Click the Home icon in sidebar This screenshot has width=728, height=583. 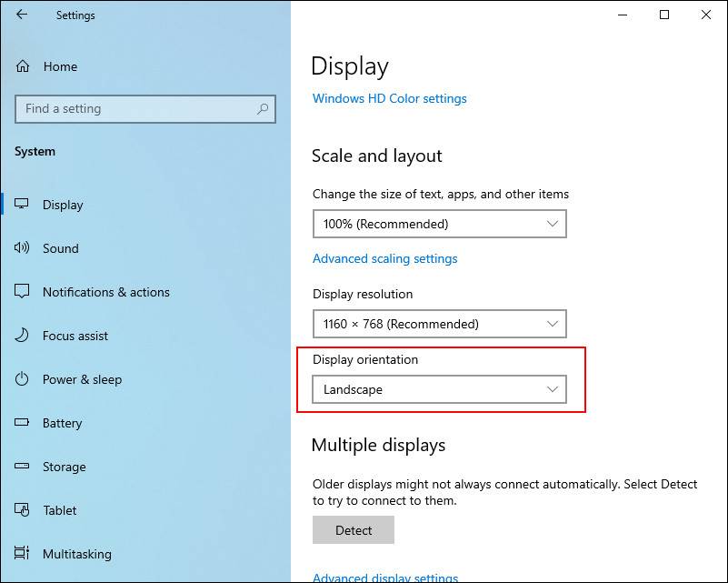pos(22,65)
